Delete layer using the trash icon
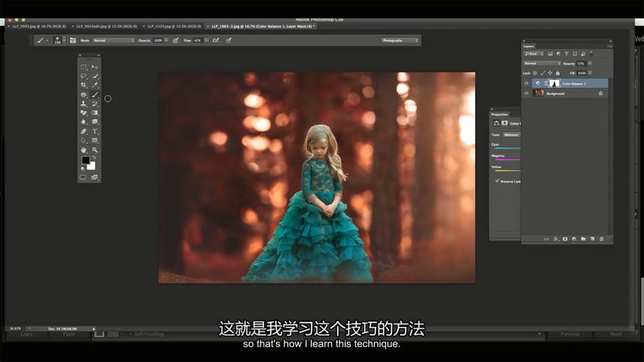644x362 pixels. 601,239
